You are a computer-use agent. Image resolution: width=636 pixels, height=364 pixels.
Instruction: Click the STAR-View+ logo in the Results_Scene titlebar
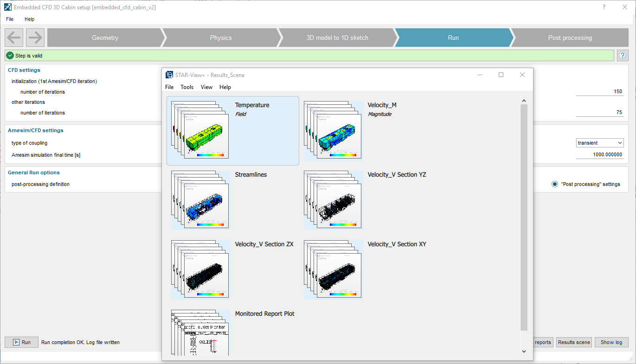pyautogui.click(x=169, y=75)
